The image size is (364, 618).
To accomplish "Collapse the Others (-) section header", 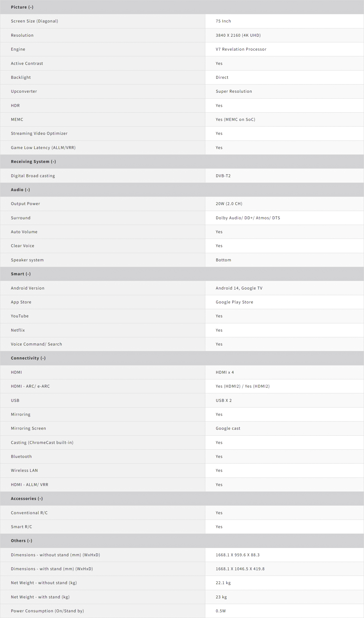I will pyautogui.click(x=21, y=541).
